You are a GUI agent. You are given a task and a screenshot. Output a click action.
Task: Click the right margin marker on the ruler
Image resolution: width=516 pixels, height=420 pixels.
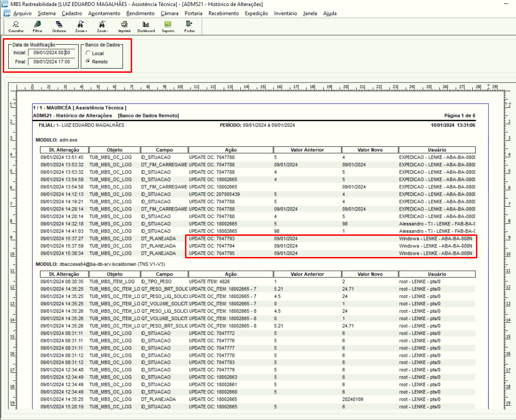pyautogui.click(x=488, y=87)
